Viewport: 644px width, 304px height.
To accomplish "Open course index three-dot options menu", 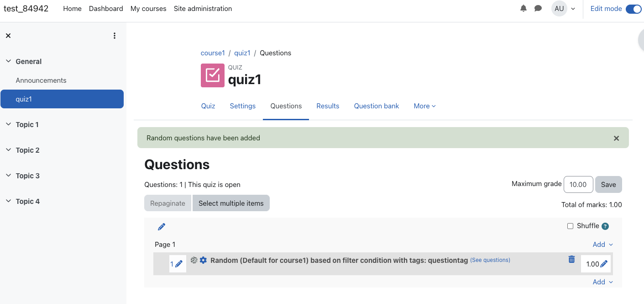I will pos(115,36).
